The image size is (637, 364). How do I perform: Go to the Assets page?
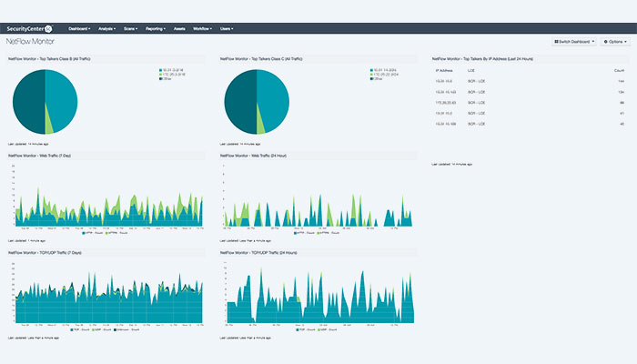point(178,28)
